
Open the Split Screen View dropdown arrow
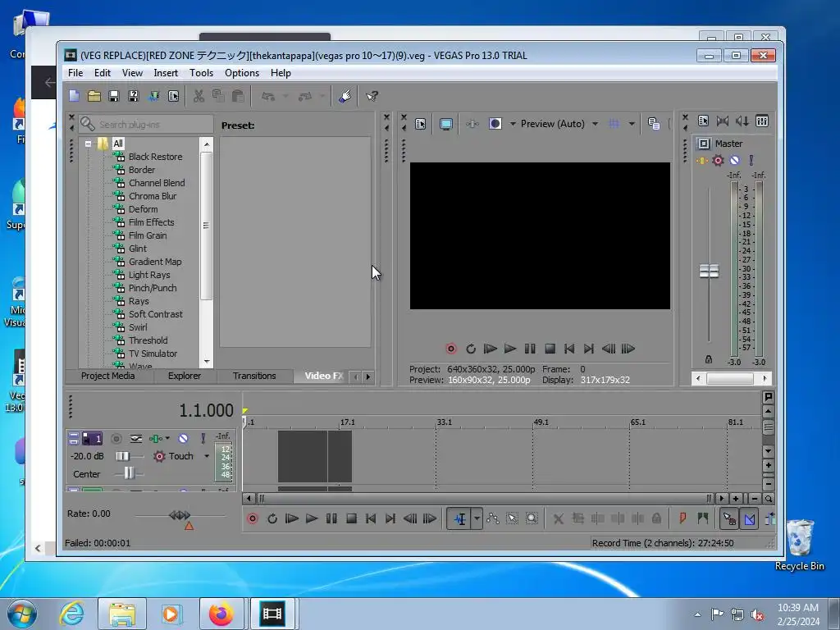pyautogui.click(x=513, y=124)
